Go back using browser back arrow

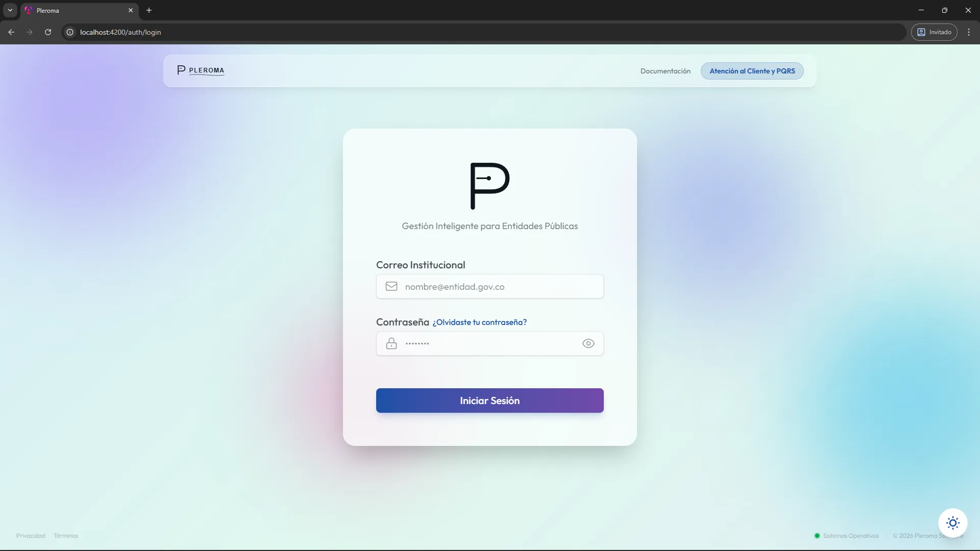point(11,32)
